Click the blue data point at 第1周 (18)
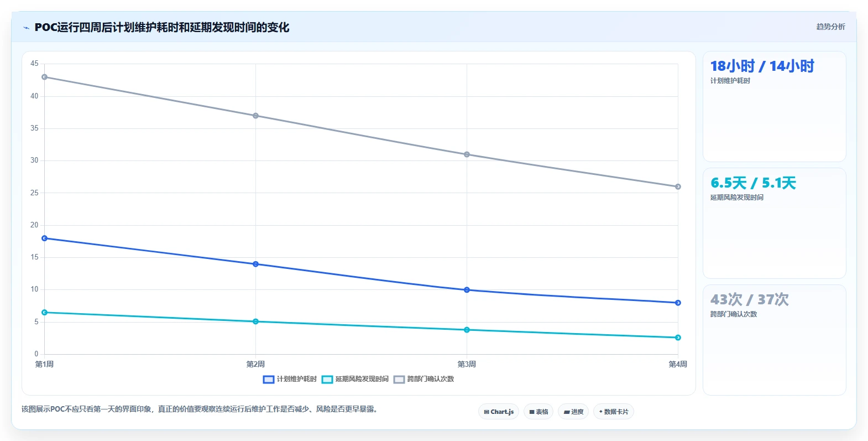This screenshot has height=441, width=868. [x=44, y=238]
